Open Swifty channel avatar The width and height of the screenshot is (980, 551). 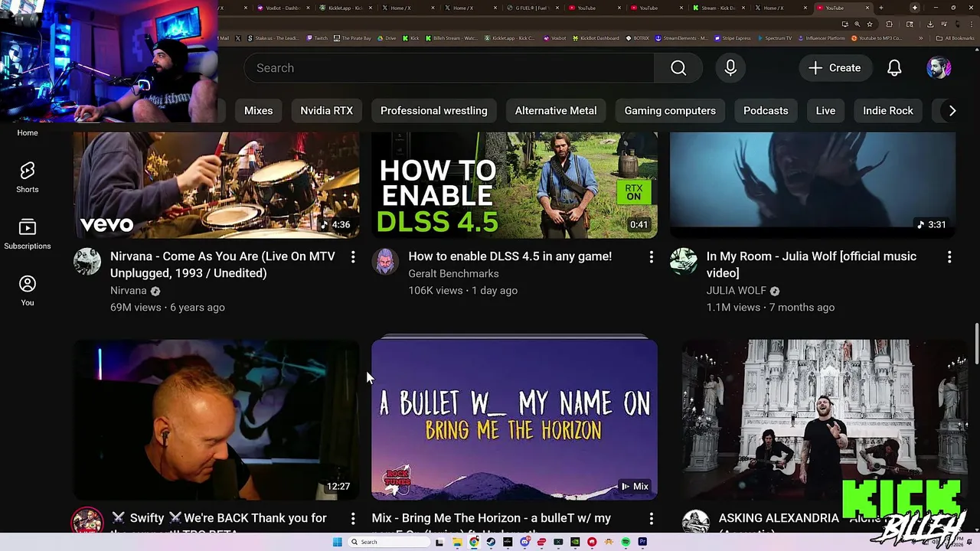[x=87, y=522]
